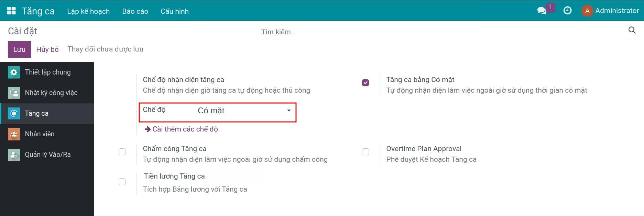
Task: Click the Thay đổi chưa được lưu status text
Action: click(105, 49)
